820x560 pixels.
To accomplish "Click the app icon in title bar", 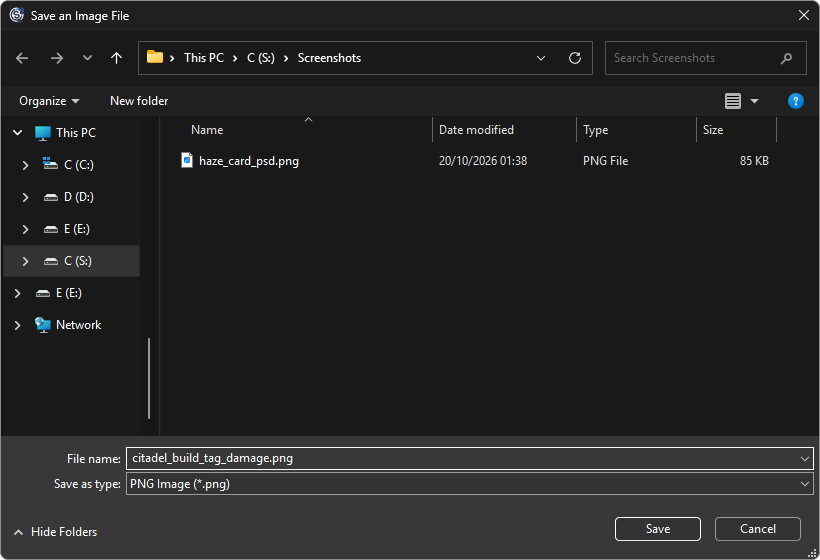I will click(x=17, y=15).
